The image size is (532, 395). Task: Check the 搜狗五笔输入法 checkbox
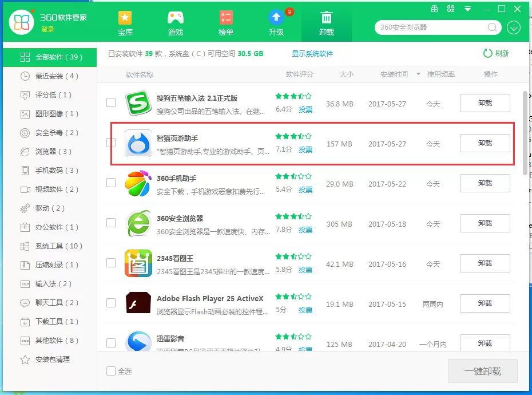tap(111, 102)
